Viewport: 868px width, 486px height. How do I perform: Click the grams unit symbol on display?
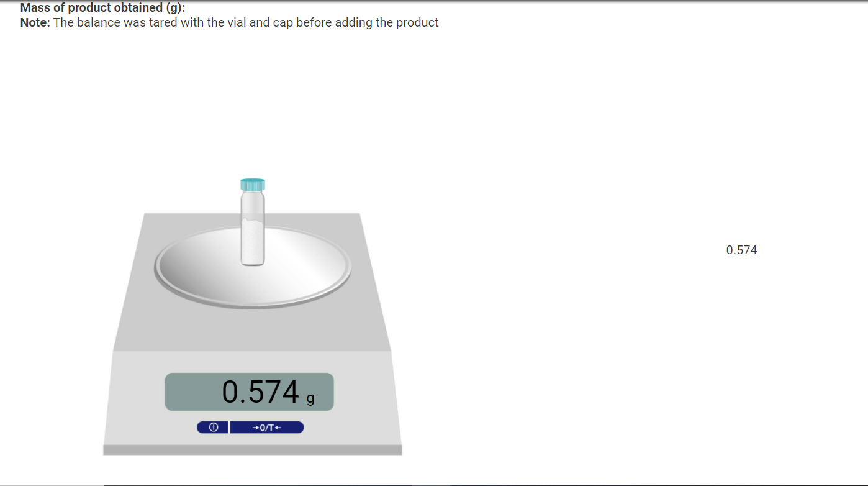[311, 398]
